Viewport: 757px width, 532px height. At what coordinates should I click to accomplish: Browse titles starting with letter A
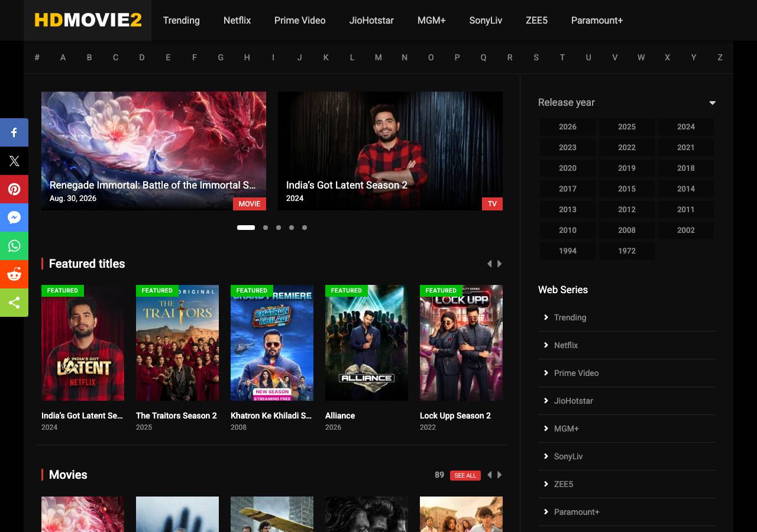tap(63, 57)
